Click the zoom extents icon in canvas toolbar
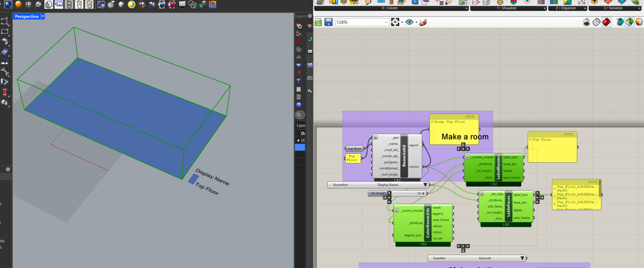Image resolution: width=644 pixels, height=268 pixels. (395, 22)
